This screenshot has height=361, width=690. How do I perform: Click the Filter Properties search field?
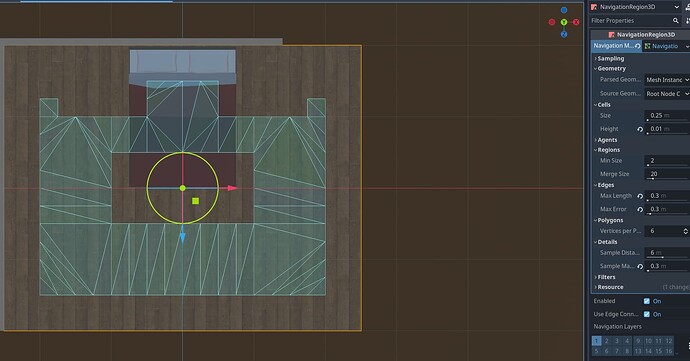630,21
